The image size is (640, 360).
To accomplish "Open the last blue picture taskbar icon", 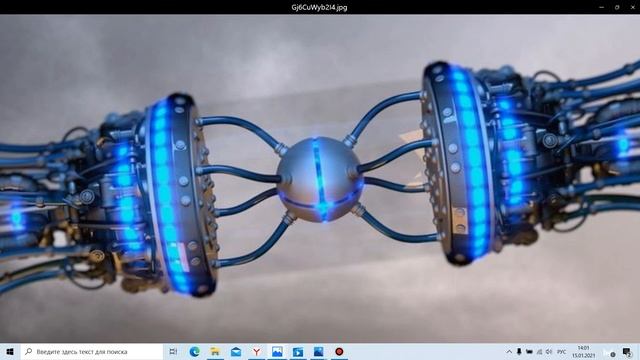I will click(x=318, y=351).
